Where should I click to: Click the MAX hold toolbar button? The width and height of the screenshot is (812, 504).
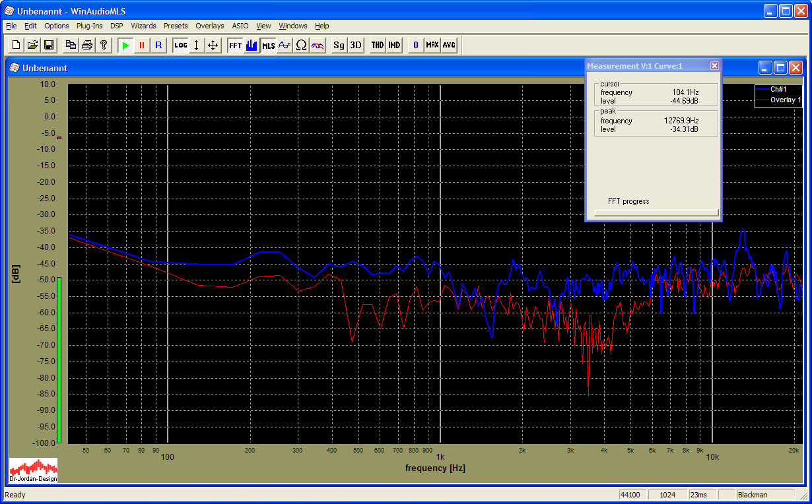click(x=432, y=46)
